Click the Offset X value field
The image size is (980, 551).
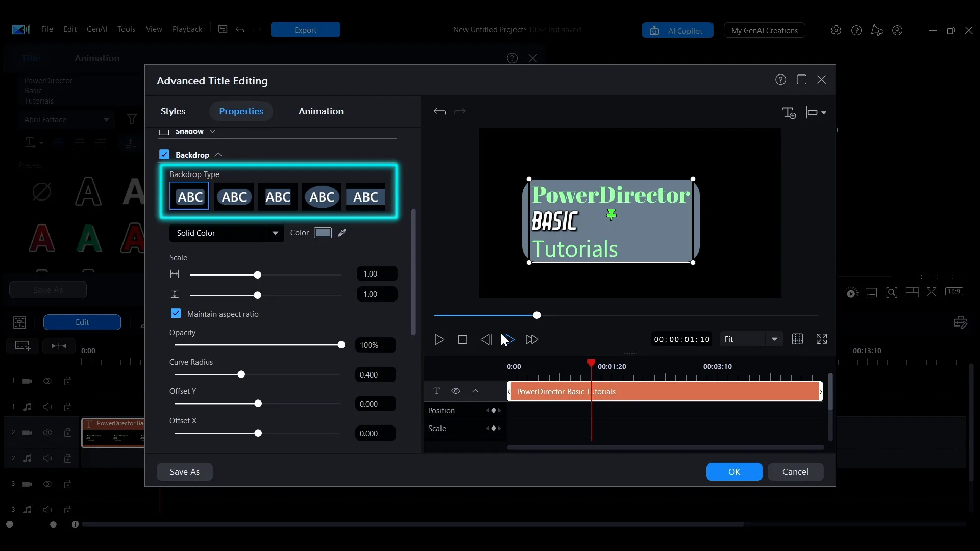(x=375, y=434)
